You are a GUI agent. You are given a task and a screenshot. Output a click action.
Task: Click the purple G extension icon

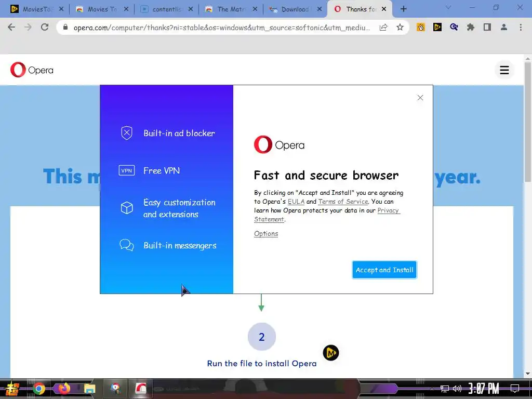454,27
